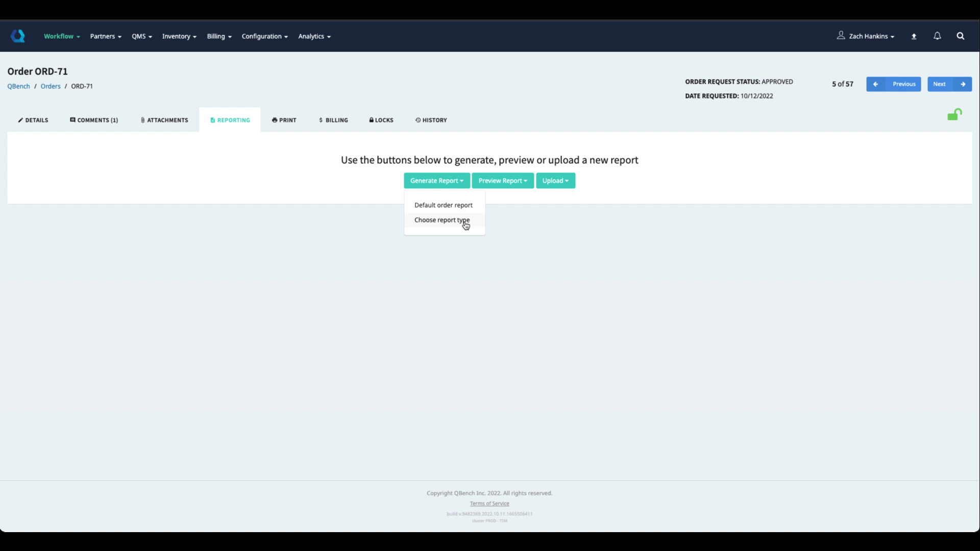The width and height of the screenshot is (980, 551).
Task: Open the Comments (1) tab
Action: click(94, 120)
